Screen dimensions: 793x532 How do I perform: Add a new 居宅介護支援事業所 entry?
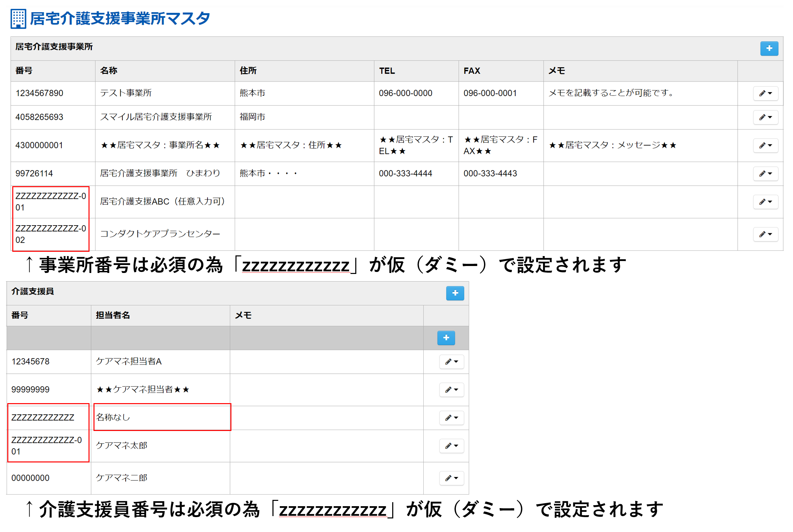click(768, 48)
